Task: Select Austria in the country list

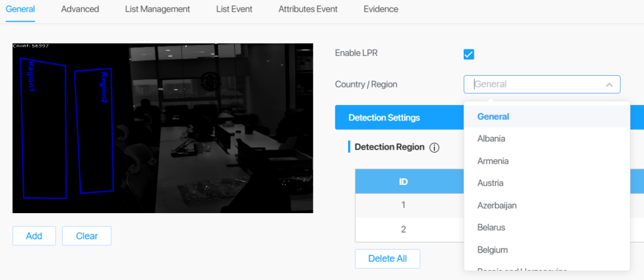Action: [x=547, y=183]
